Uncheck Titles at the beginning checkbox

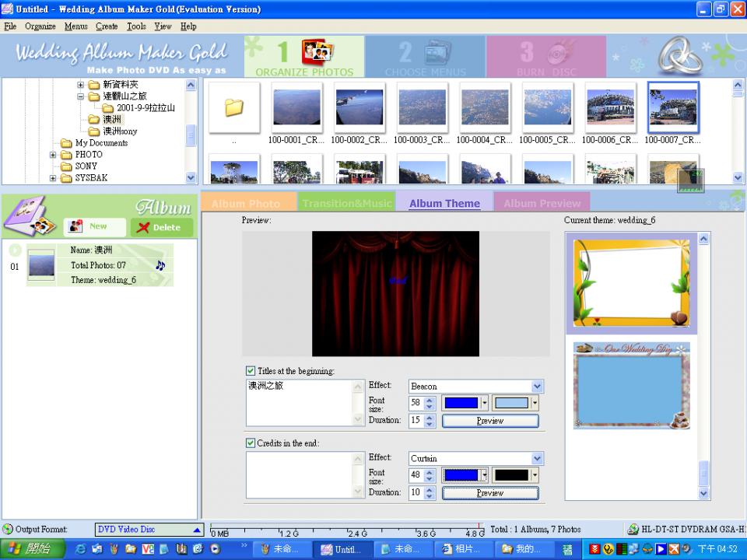click(x=251, y=371)
